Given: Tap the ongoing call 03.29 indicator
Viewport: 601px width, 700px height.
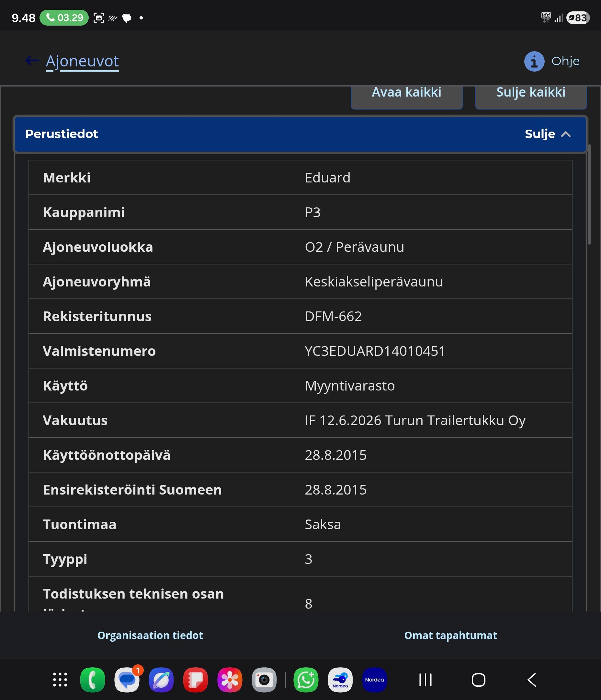Looking at the screenshot, I should pyautogui.click(x=64, y=17).
